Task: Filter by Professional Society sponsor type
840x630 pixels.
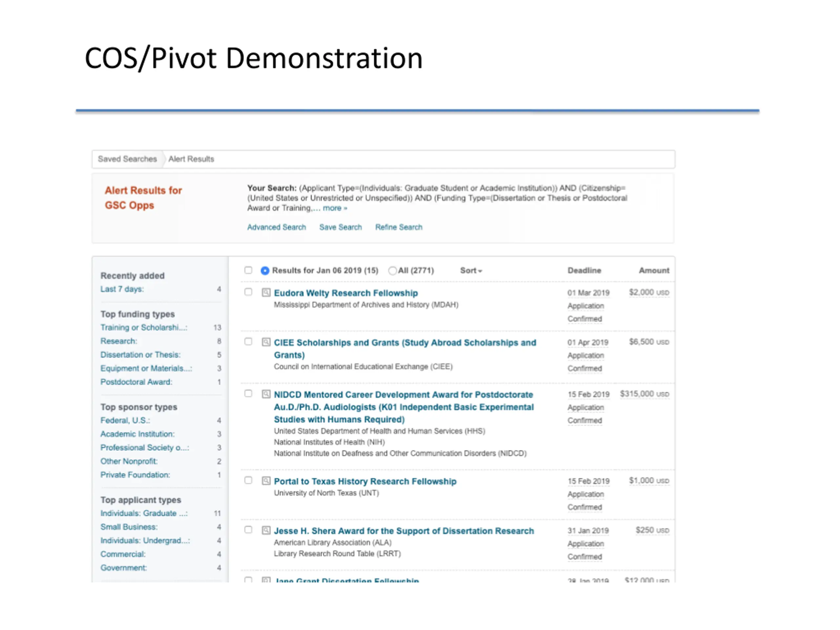Action: click(x=145, y=448)
